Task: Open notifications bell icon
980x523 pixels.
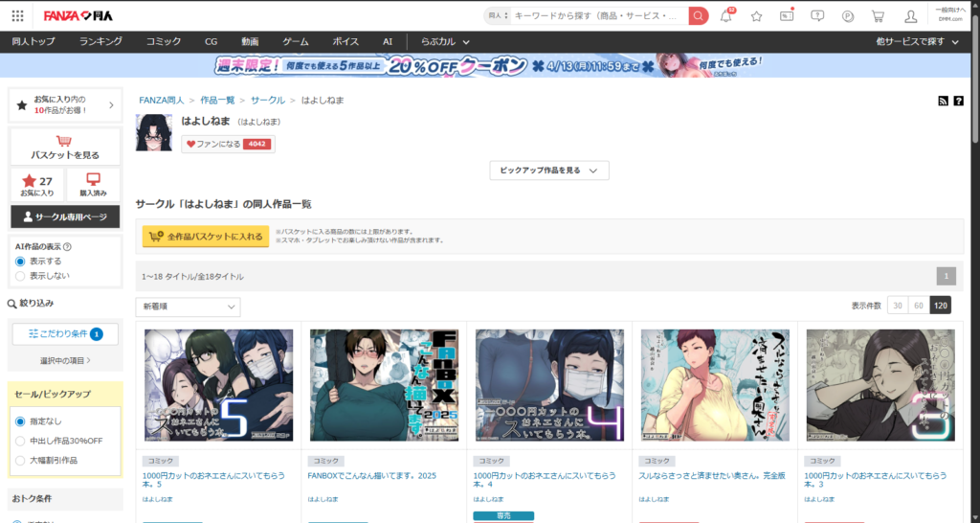Action: click(x=726, y=16)
